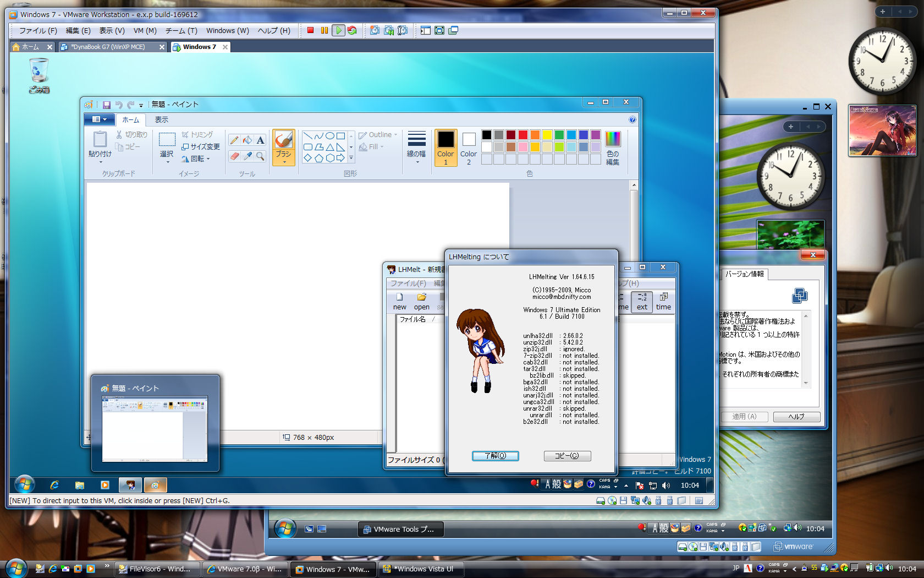Open the Paint application menu dropdown
This screenshot has height=578, width=924.
coord(100,119)
